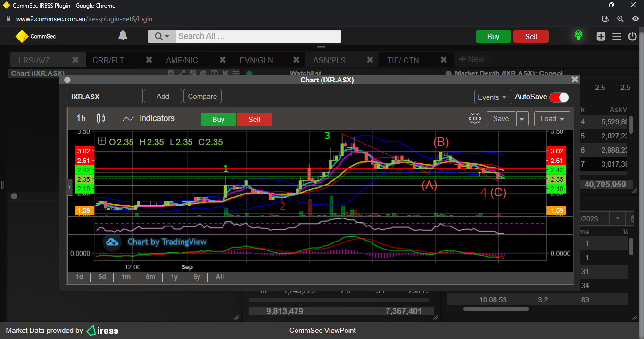Switch to the EVN/GLN tab

coord(256,60)
